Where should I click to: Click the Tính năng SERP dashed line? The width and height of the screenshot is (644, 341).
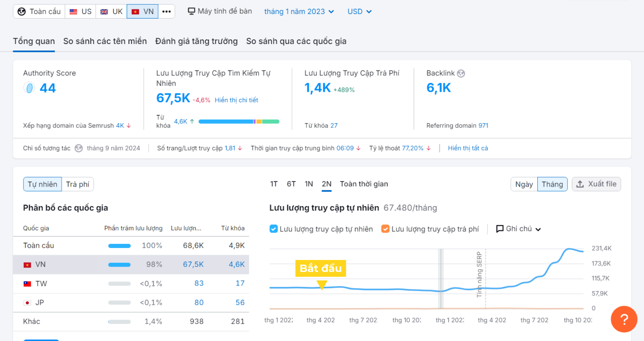[485, 278]
